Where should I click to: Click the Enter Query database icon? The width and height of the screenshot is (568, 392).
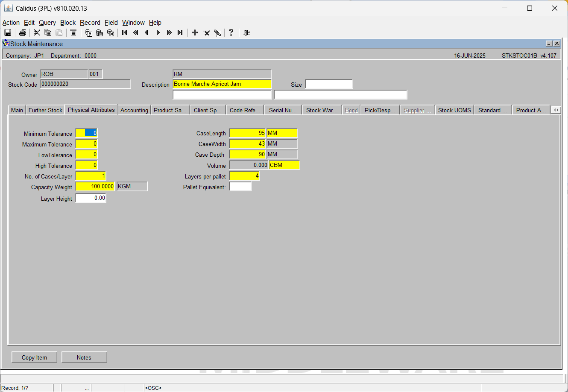pos(88,33)
